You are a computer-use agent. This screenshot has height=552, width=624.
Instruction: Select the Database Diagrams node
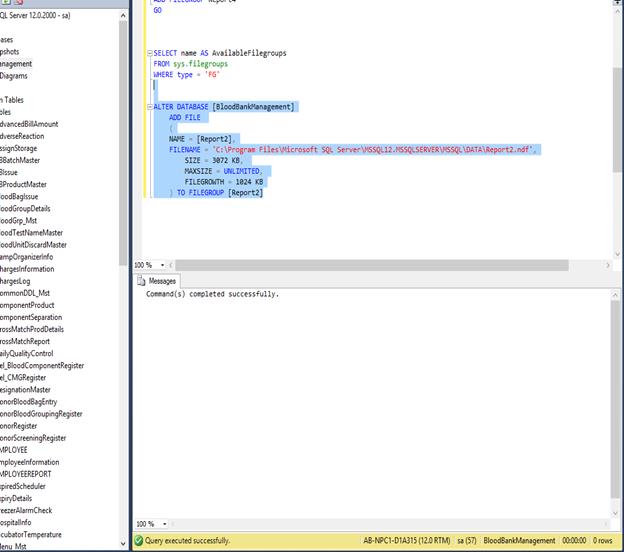pos(14,76)
